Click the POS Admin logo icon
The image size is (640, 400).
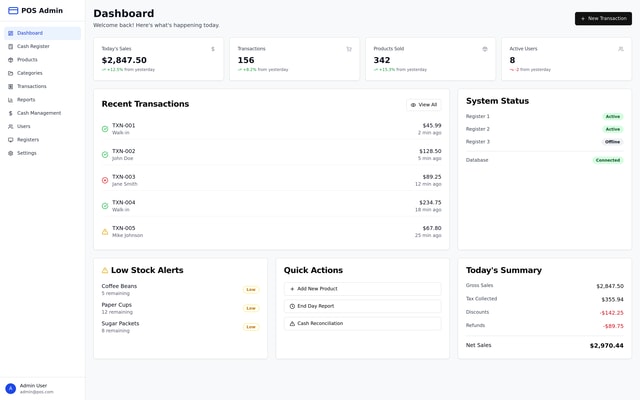coord(13,11)
